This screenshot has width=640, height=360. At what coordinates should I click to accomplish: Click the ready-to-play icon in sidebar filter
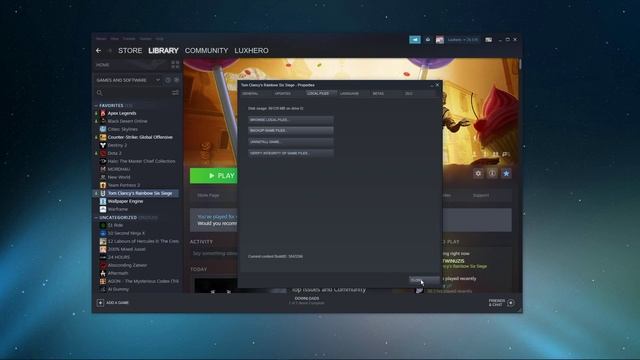(176, 80)
